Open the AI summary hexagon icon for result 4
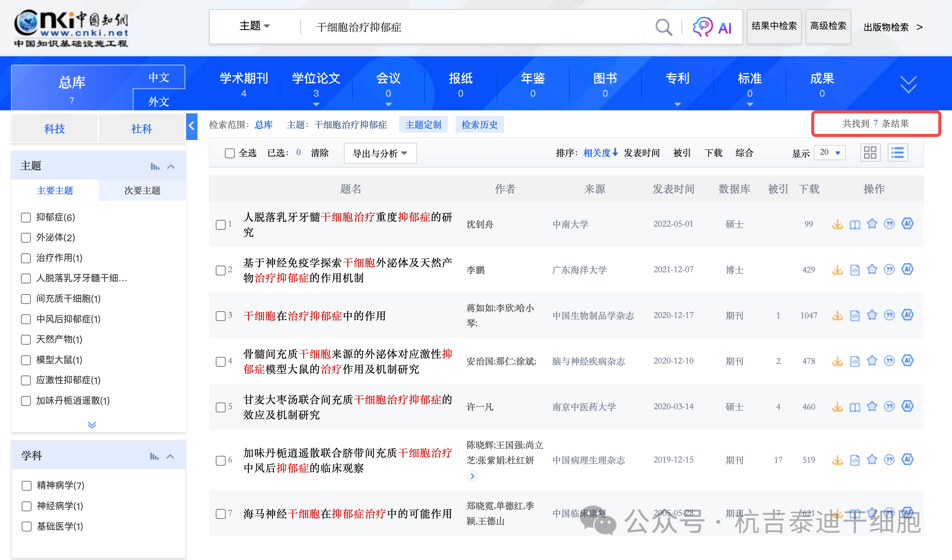The image size is (952, 560). point(907,361)
